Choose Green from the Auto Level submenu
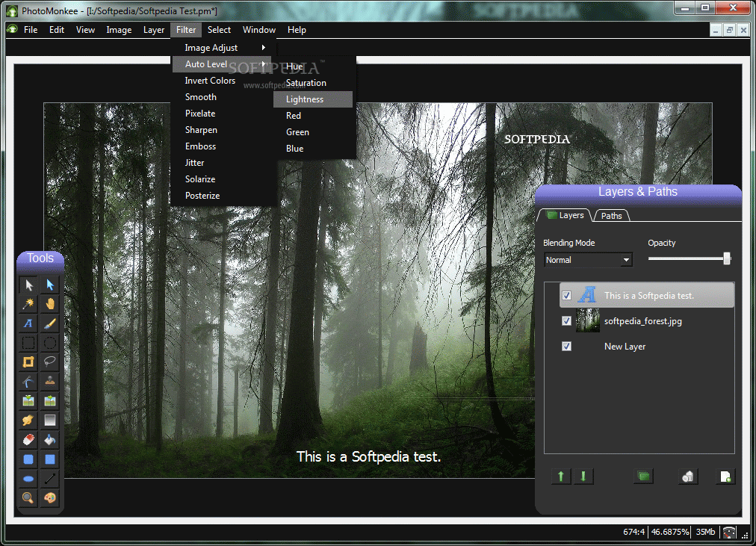Viewport: 756px width, 546px height. pos(313,132)
